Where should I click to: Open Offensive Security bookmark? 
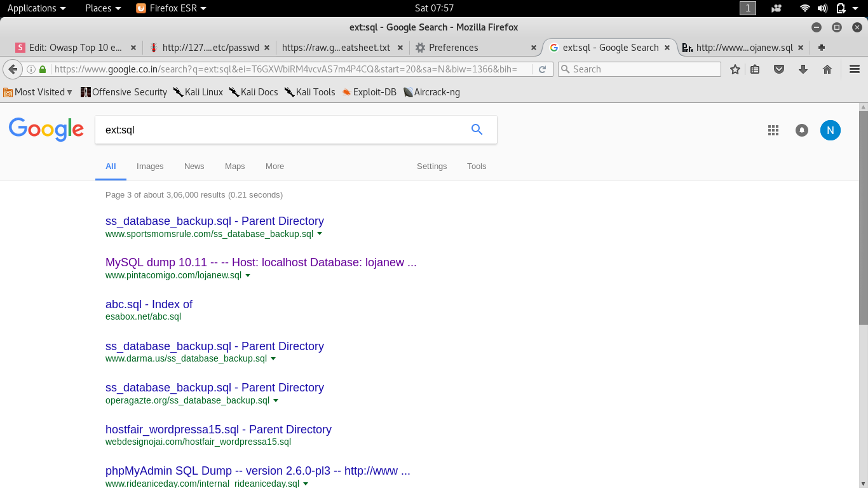click(124, 92)
